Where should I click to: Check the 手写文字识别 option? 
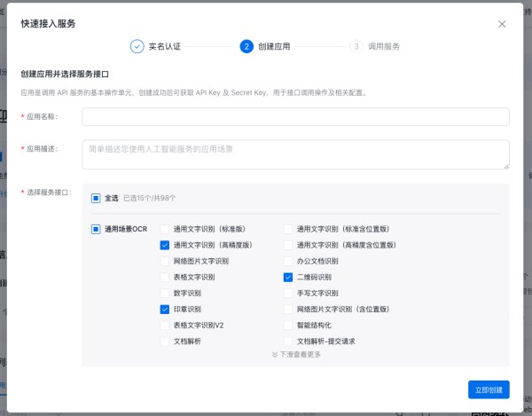point(288,294)
